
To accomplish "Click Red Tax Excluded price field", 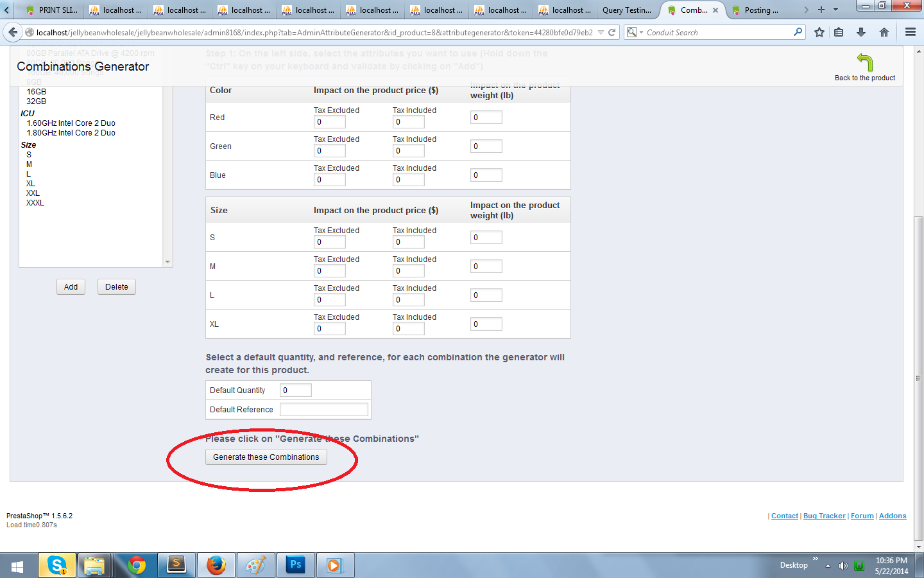I will tap(330, 122).
